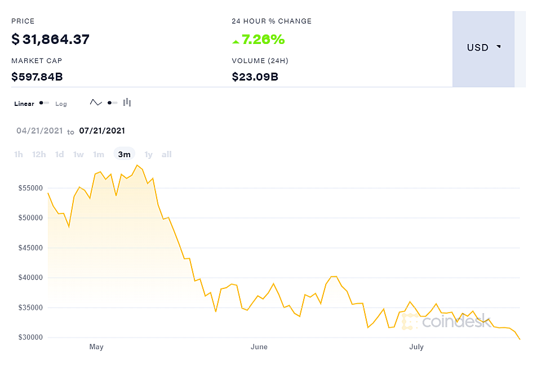The height and width of the screenshot is (392, 537).
Task: Show the all time range
Action: [166, 154]
